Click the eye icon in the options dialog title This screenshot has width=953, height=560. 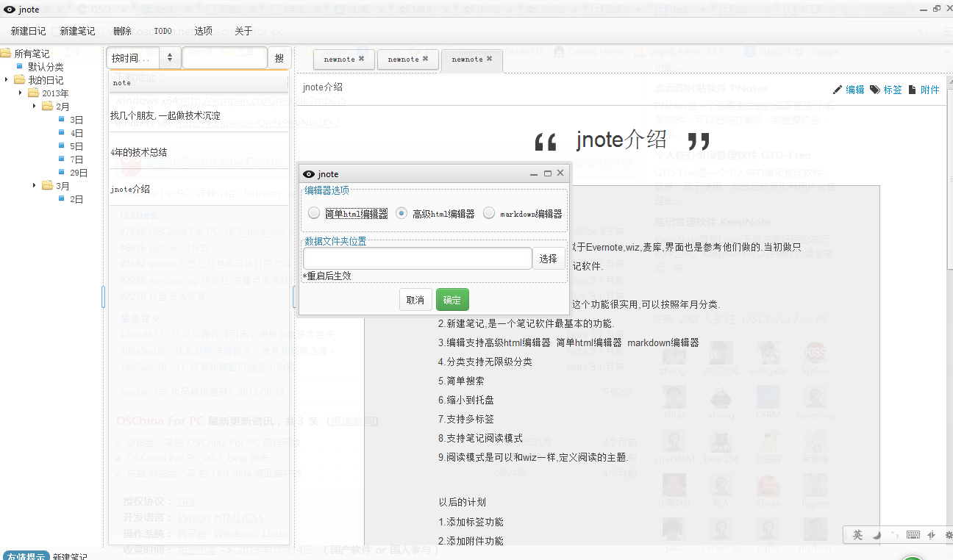pos(308,174)
